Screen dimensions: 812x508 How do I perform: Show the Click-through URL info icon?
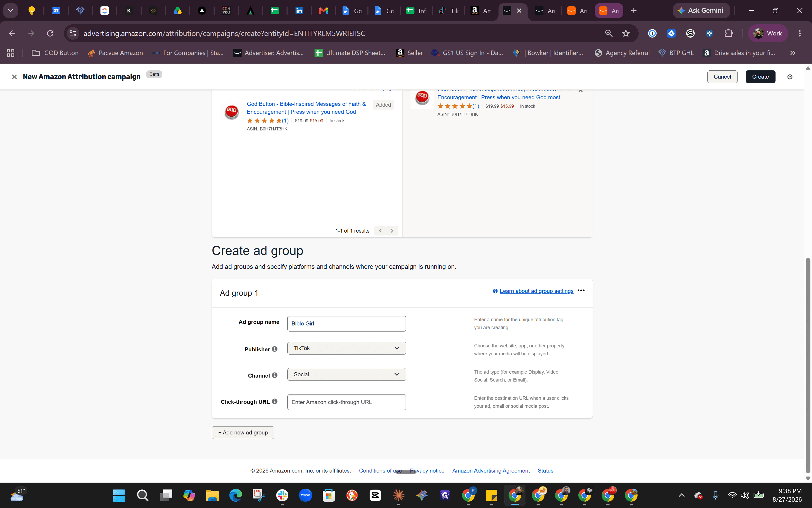coord(274,401)
